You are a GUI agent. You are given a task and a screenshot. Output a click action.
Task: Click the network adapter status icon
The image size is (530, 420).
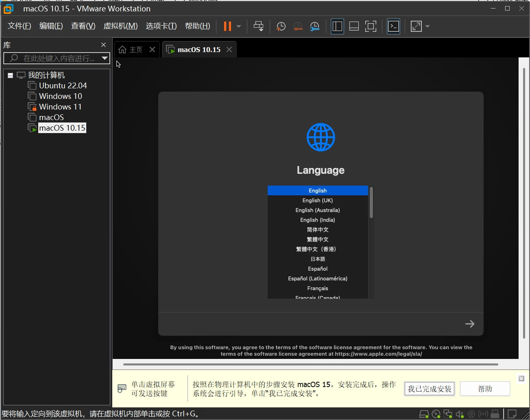[448, 414]
